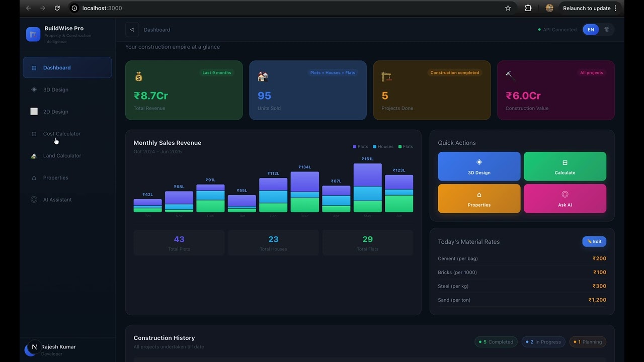Click the ₹8.7Cr Total Revenue value
The image size is (644, 362).
tap(151, 96)
